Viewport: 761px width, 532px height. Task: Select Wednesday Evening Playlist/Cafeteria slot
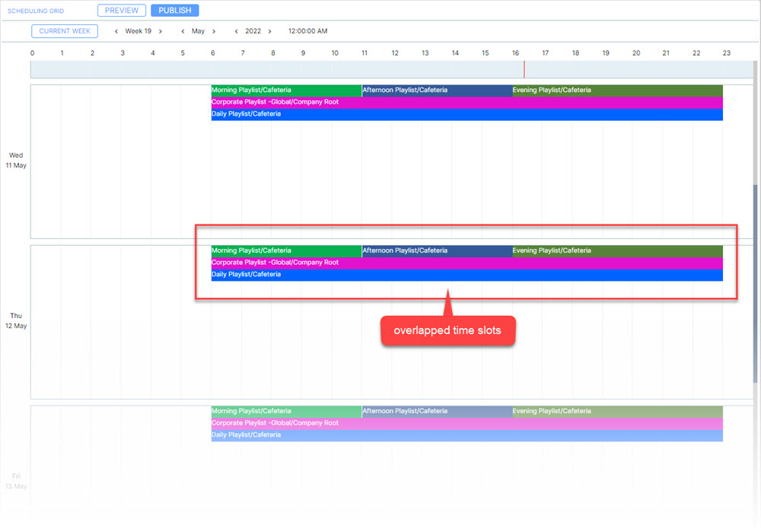(617, 91)
